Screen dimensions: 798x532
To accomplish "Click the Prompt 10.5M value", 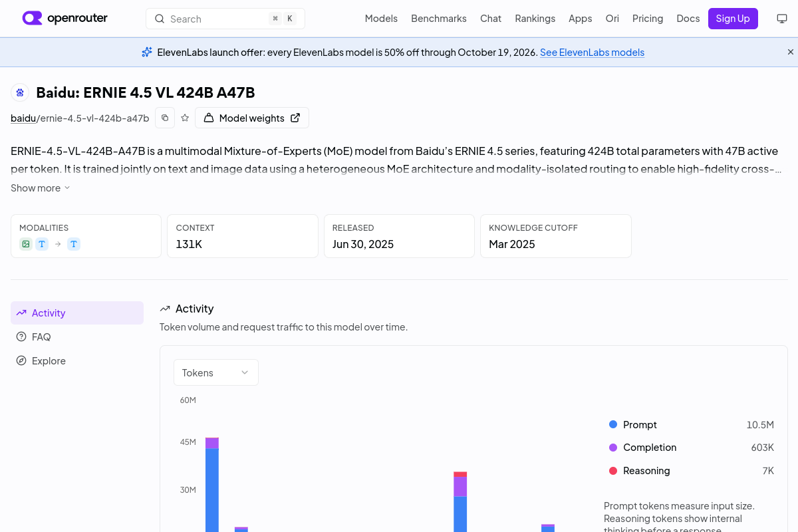I will (x=760, y=424).
